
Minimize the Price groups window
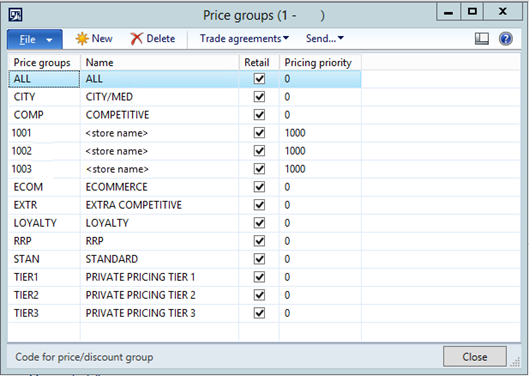tap(448, 12)
